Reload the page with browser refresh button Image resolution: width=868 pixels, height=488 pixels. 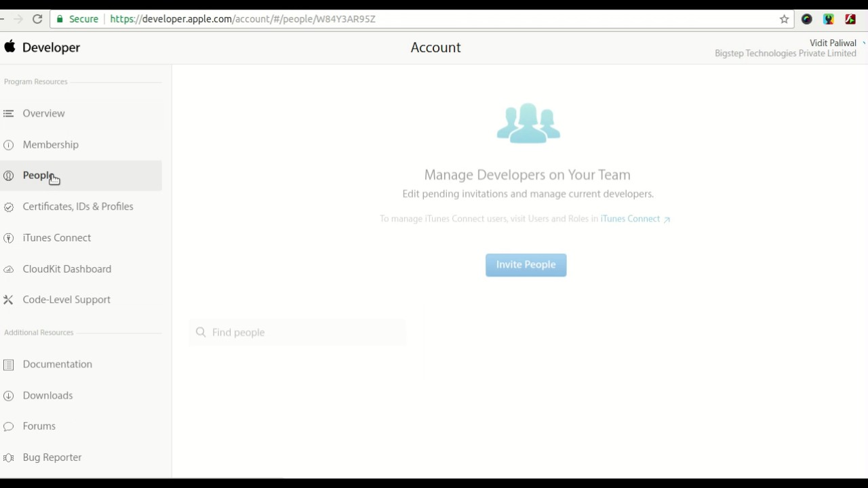point(37,19)
